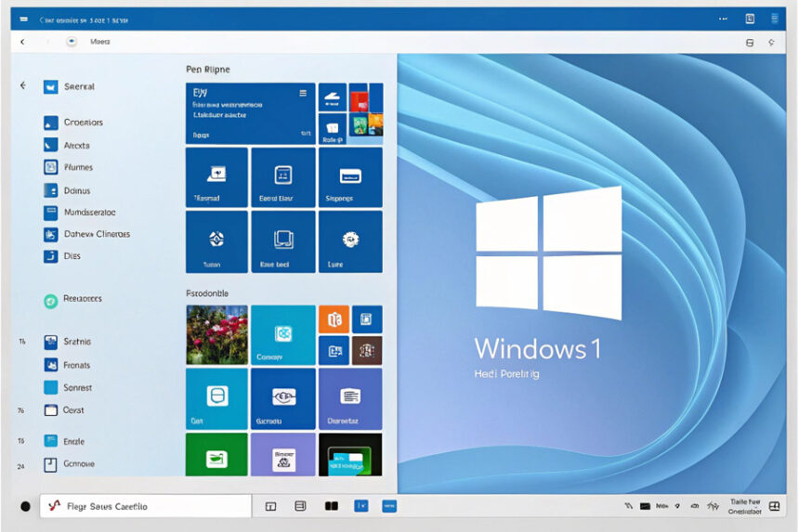Open the Fronats sidebar icon
Image resolution: width=799 pixels, height=532 pixels.
[50, 365]
